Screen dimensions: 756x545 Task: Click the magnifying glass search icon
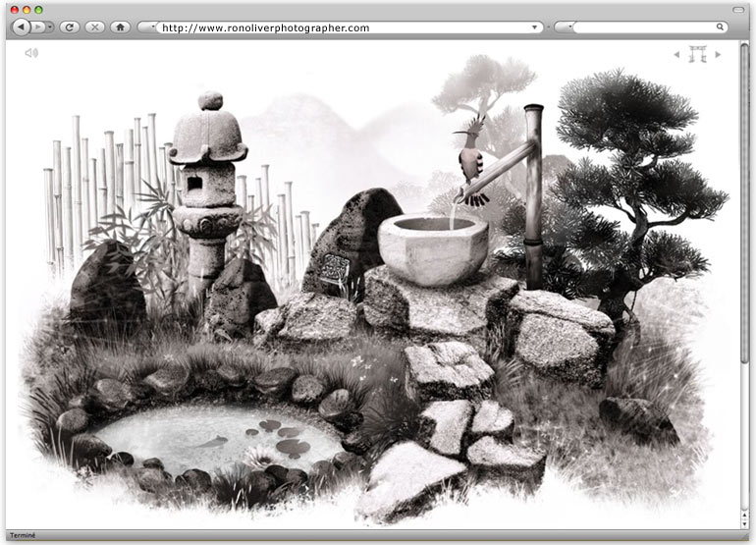pyautogui.click(x=720, y=27)
